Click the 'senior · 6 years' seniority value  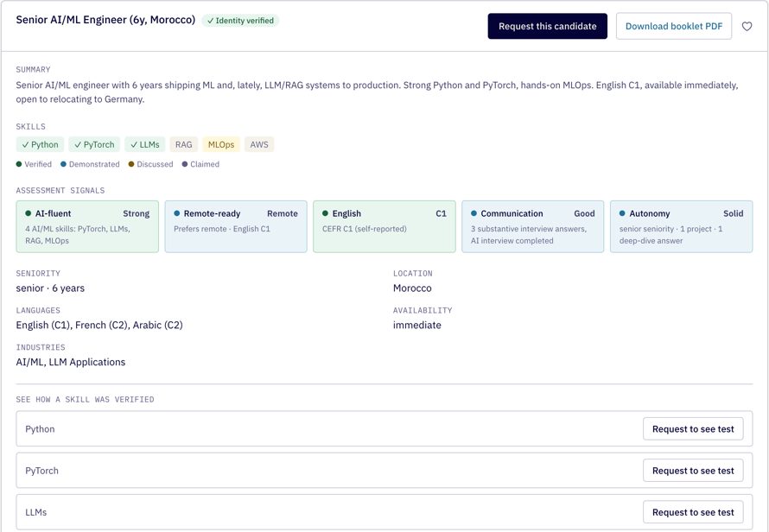coord(50,288)
